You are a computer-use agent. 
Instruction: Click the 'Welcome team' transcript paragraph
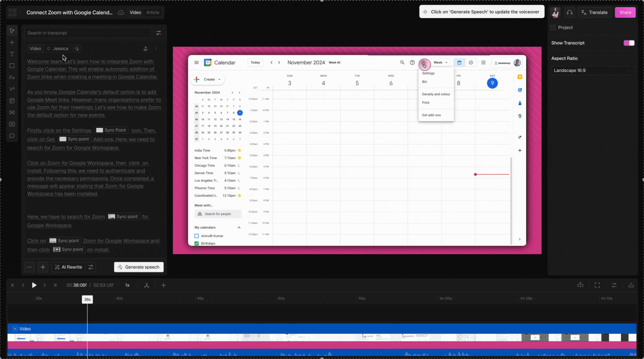(93, 69)
